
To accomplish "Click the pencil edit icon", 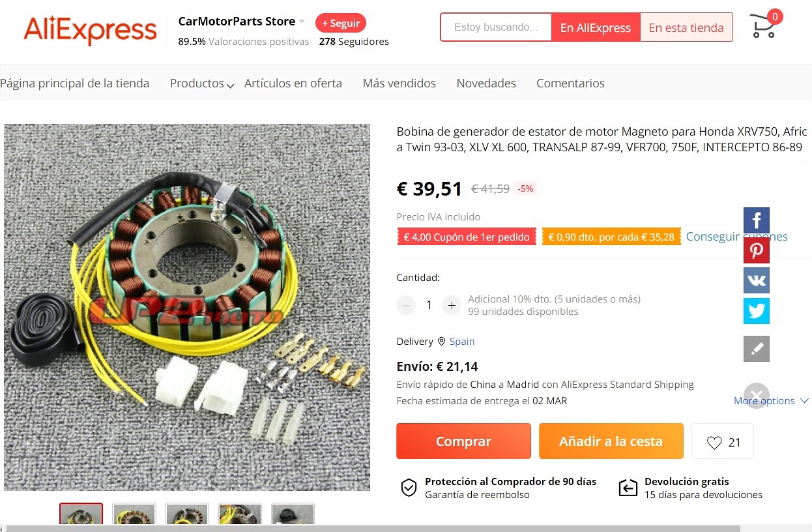I will 757,349.
